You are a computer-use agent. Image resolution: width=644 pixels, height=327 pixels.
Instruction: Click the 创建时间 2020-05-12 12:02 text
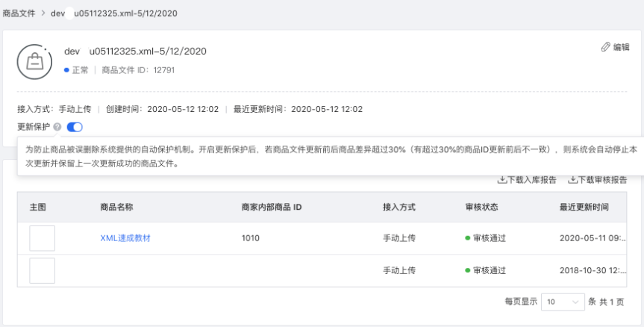coord(162,109)
